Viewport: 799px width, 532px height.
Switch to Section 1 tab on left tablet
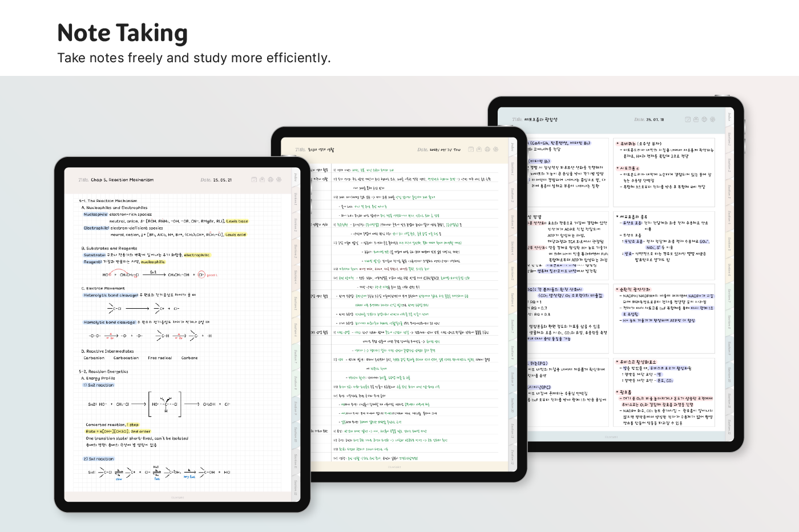[x=296, y=199]
